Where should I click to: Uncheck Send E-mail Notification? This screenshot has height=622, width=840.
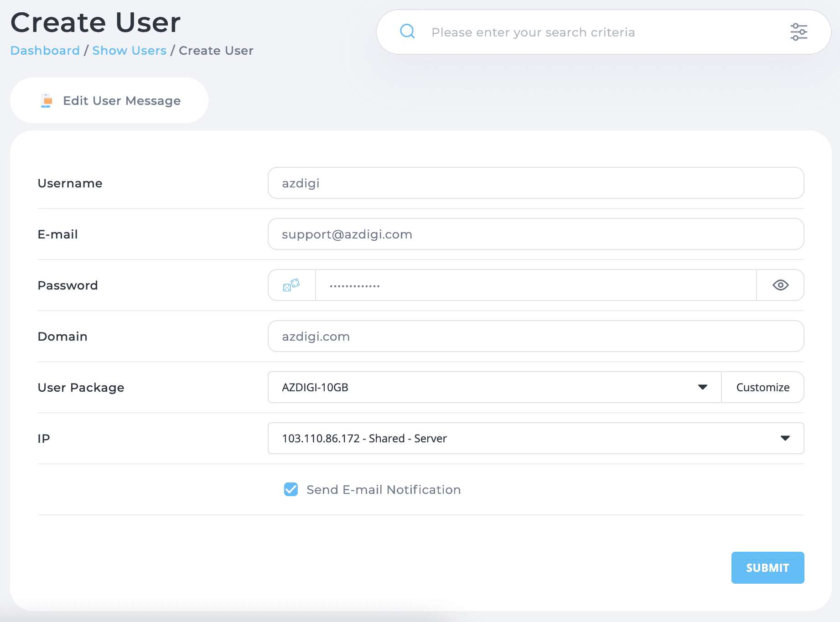point(290,489)
